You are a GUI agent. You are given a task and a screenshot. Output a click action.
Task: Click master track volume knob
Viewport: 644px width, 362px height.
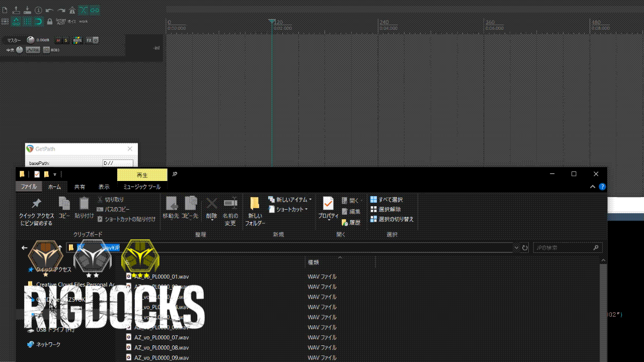point(31,40)
